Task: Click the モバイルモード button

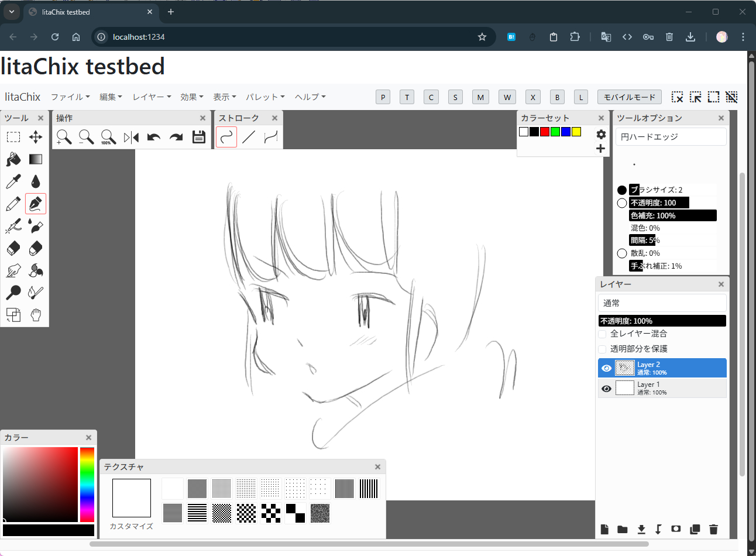Action: [x=629, y=97]
